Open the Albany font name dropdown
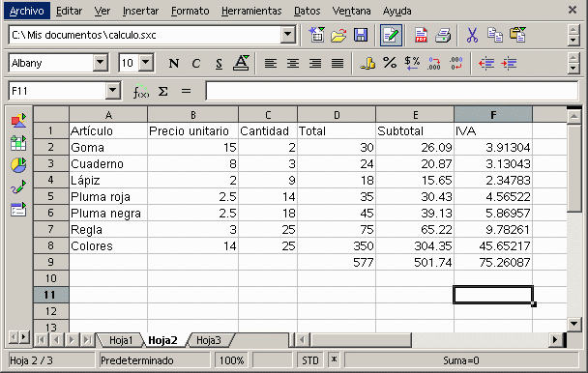Screen dimensions: 588x373 click(x=101, y=63)
